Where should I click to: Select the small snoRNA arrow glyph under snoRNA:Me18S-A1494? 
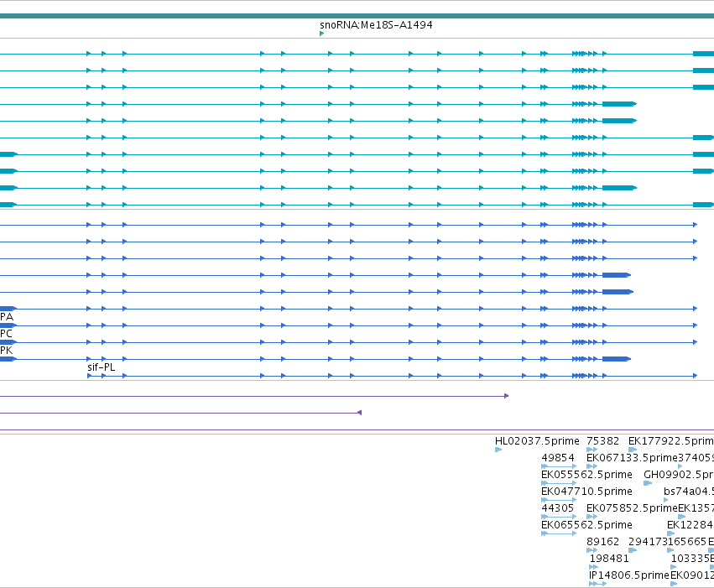pos(322,34)
